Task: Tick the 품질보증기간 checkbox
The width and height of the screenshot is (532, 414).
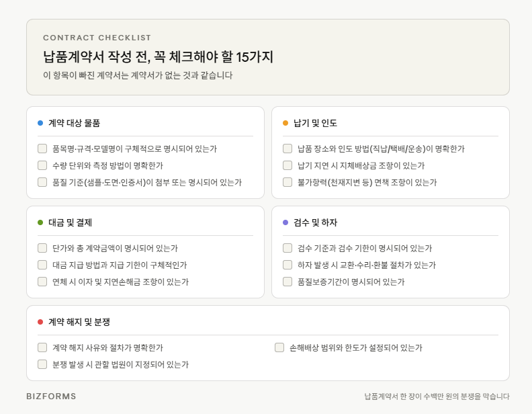Action: [x=287, y=282]
